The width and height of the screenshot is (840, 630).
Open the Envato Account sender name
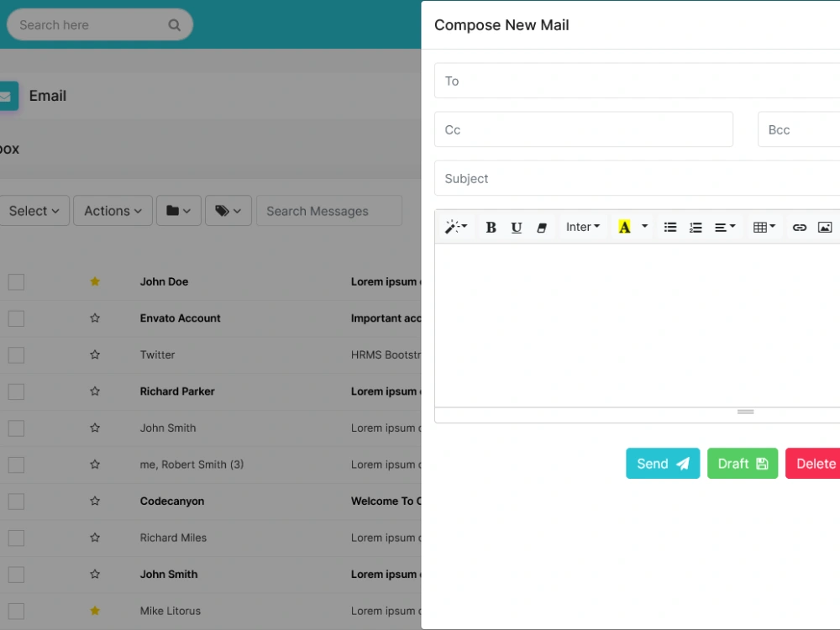[180, 318]
